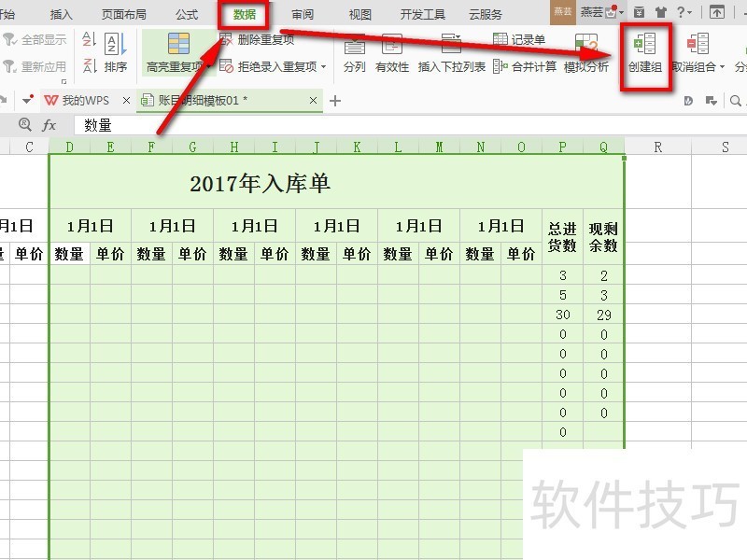Switch to the 公式 tab
Screen dimensions: 747x560
coord(186,15)
